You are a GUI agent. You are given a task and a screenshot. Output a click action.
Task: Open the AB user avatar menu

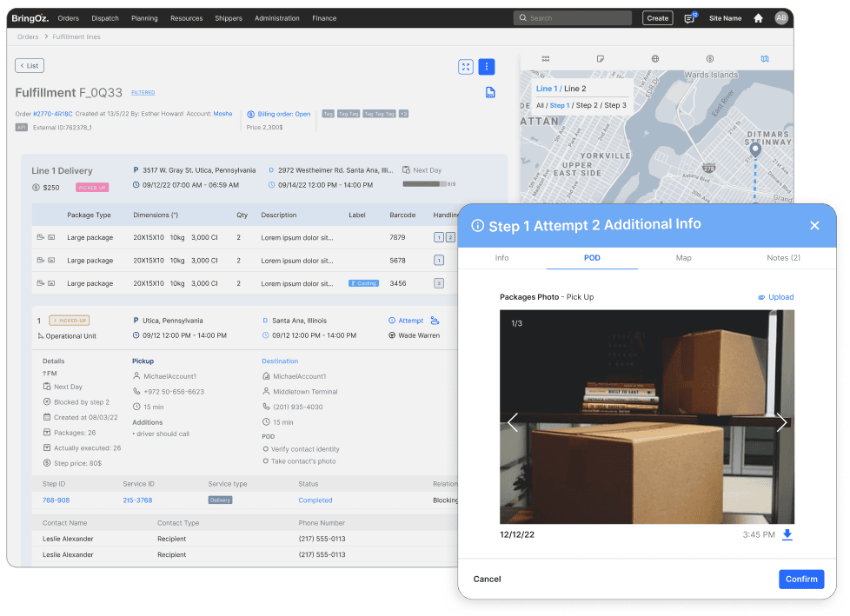click(781, 18)
